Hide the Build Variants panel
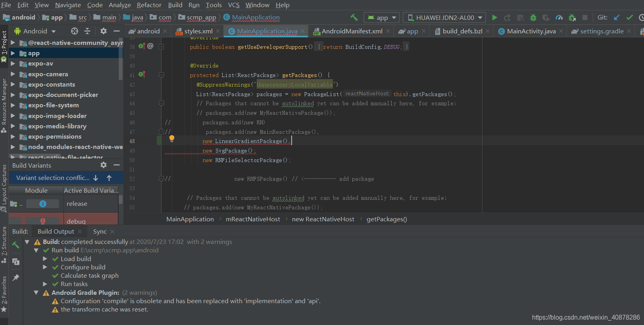This screenshot has width=644, height=325. coord(117,165)
